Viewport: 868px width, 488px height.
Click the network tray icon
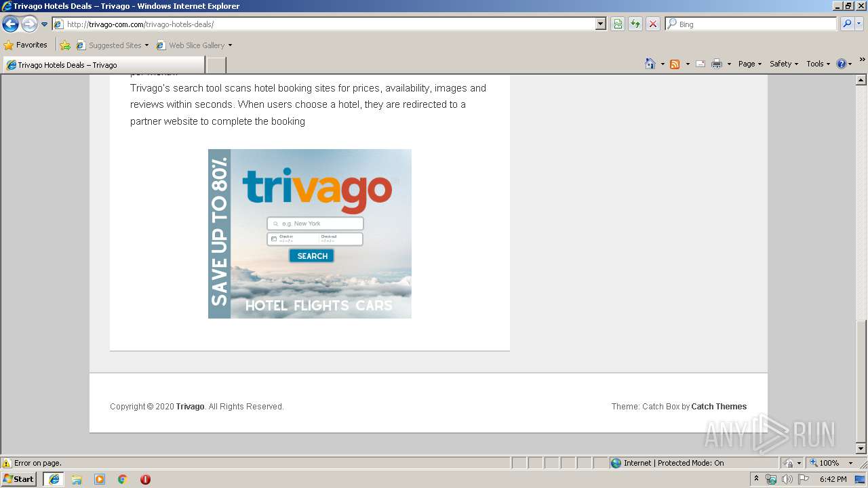click(x=771, y=479)
